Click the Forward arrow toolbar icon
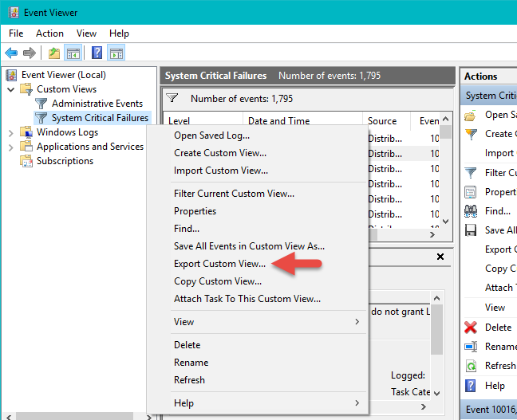 click(x=30, y=53)
